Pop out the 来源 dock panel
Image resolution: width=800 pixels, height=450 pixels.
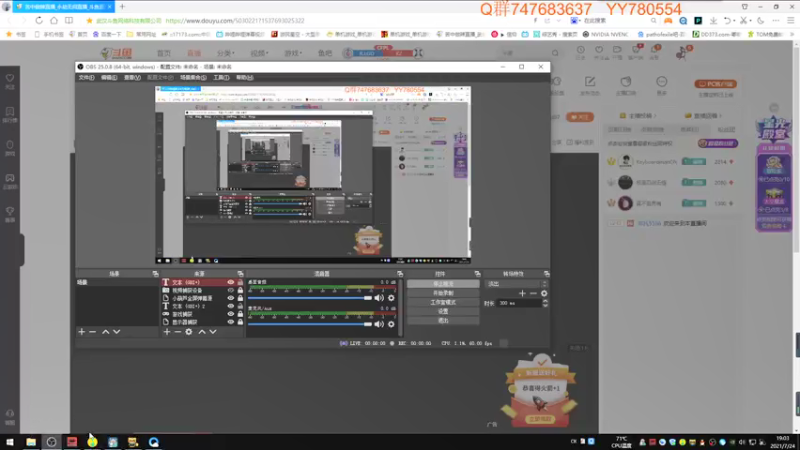click(240, 274)
